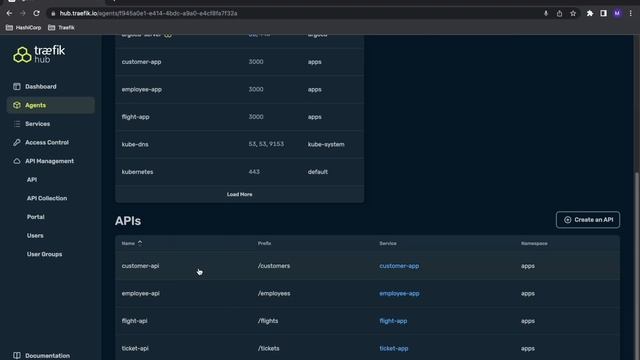
Task: Click the Namespace column header
Action: click(x=534, y=243)
